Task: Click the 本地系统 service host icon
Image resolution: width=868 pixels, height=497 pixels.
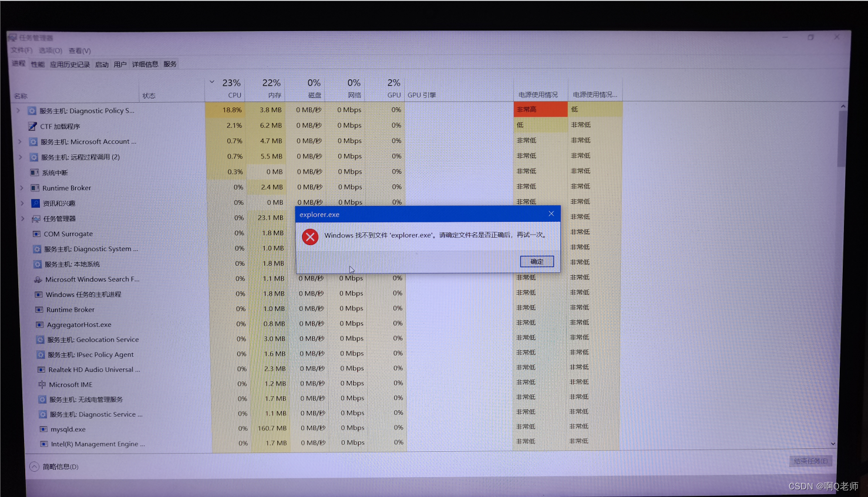Action: tap(38, 264)
